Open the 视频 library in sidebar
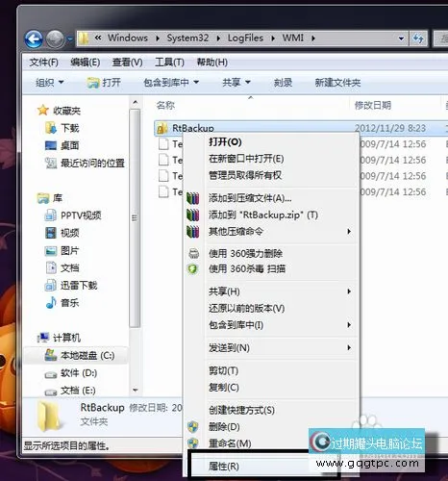 62,233
